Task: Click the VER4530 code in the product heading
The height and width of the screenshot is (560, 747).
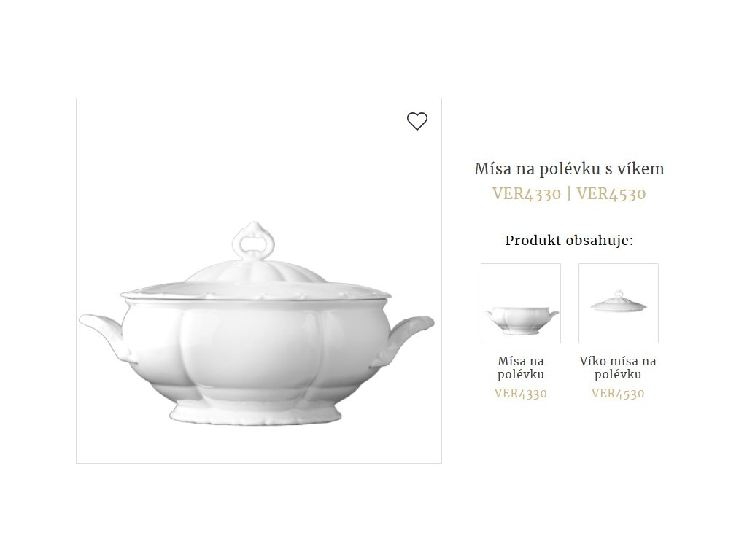Action: (x=611, y=194)
